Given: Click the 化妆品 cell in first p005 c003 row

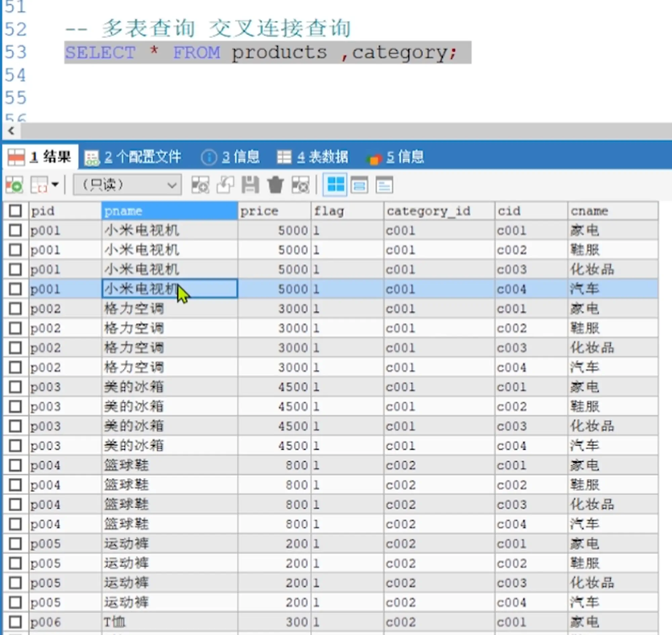Looking at the screenshot, I should [613, 583].
